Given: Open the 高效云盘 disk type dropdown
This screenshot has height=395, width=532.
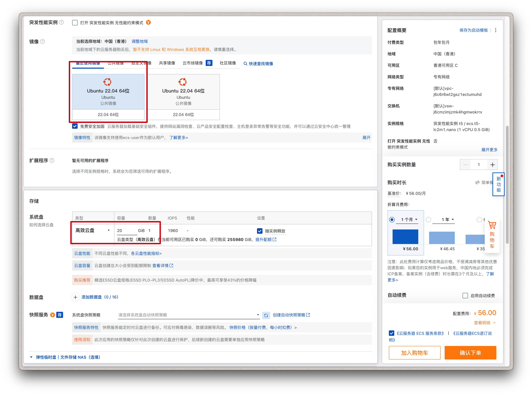Looking at the screenshot, I should [93, 230].
